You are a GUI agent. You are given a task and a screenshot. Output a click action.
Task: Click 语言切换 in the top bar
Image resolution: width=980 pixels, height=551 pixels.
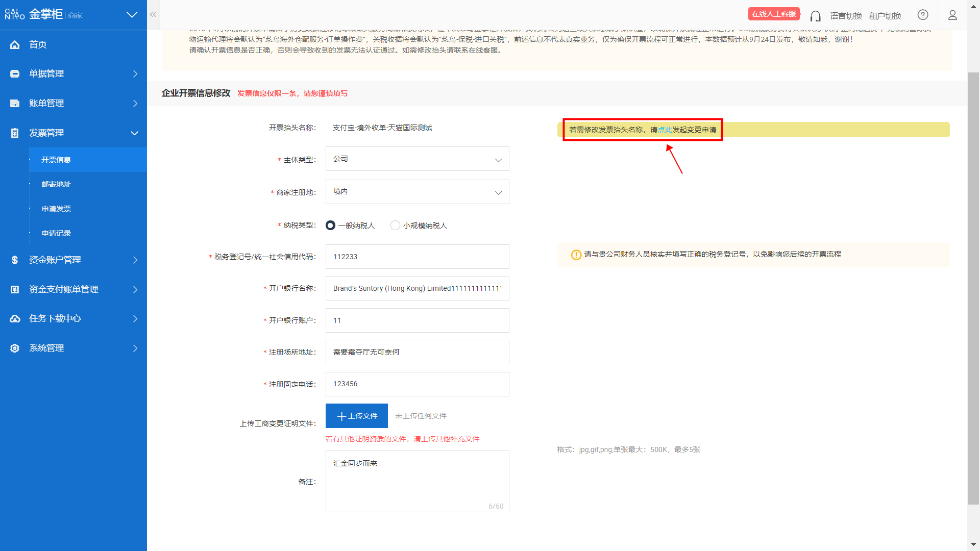tap(846, 16)
